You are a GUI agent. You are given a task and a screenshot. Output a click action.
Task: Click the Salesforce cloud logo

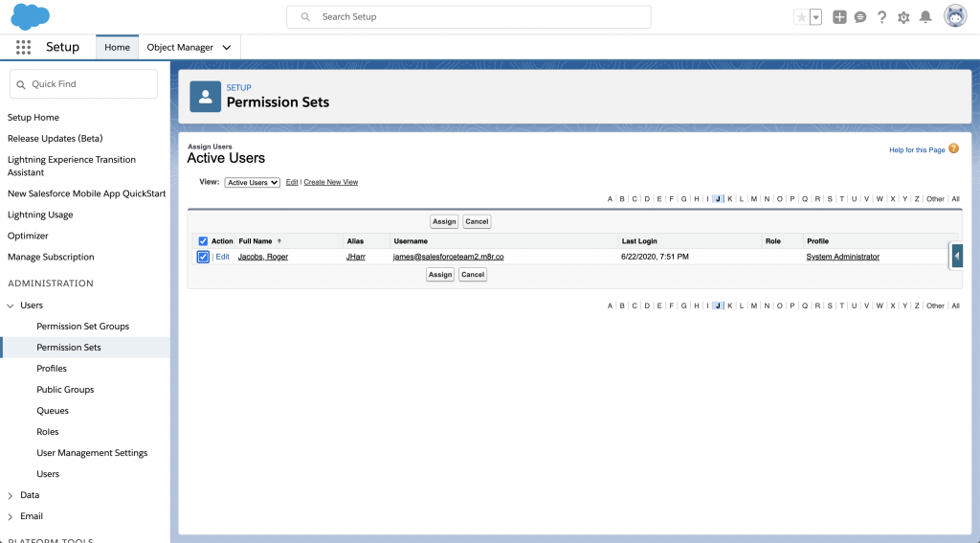coord(30,16)
